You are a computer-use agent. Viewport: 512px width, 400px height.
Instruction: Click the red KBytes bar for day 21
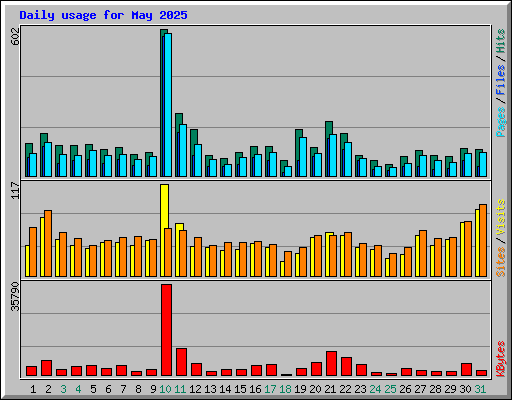click(x=332, y=364)
